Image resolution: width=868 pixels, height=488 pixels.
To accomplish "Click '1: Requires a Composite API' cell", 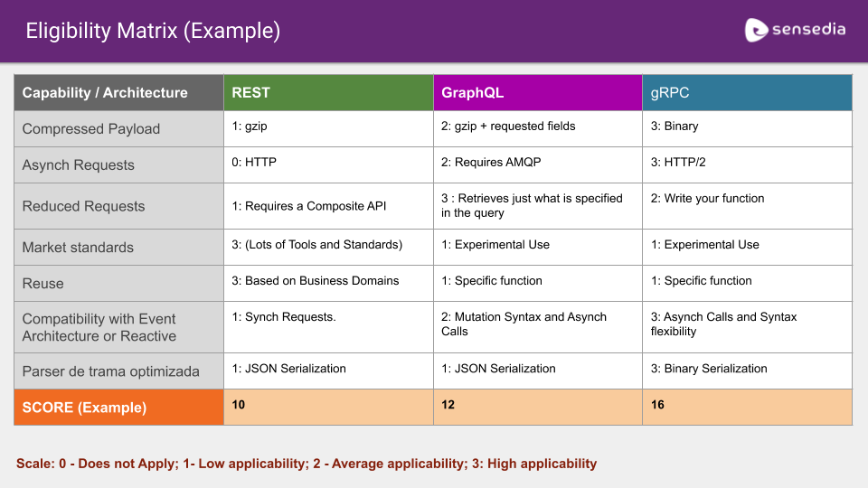I will click(328, 206).
